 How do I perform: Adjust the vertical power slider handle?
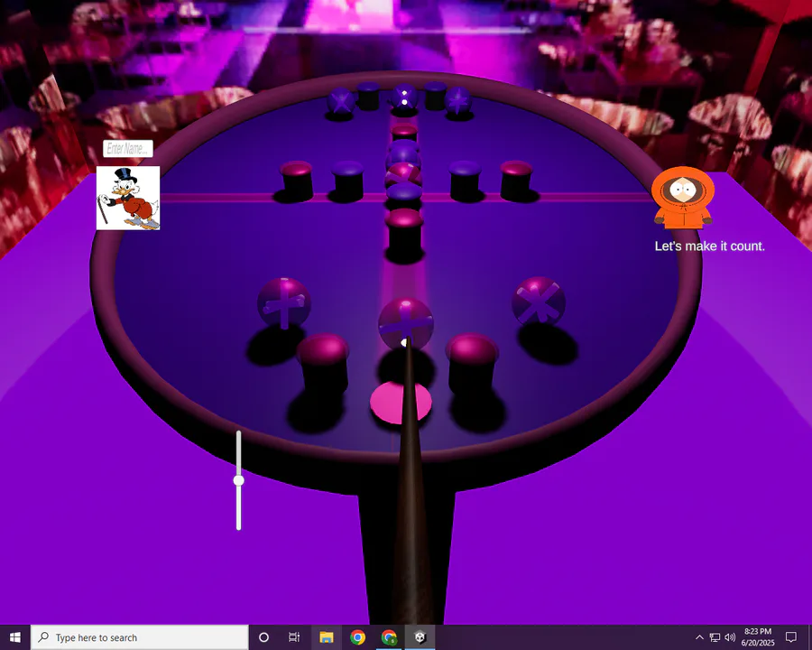pyautogui.click(x=239, y=480)
